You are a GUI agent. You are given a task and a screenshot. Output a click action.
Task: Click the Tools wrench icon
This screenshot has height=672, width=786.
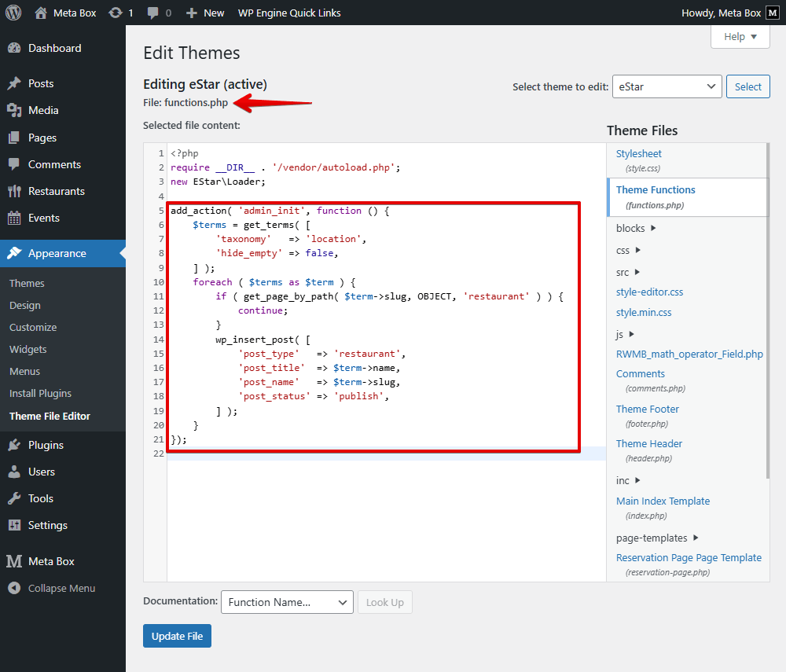point(14,498)
